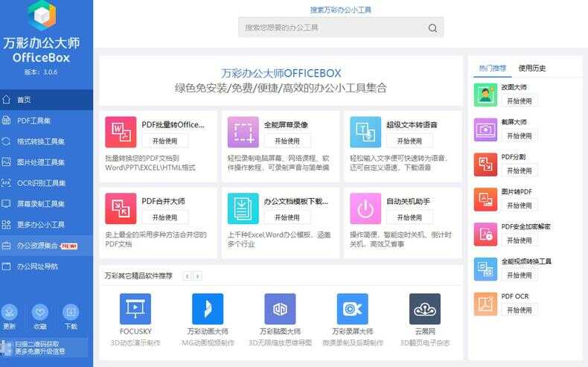The height and width of the screenshot is (367, 588).
Task: Focus the office tool search box
Action: (341, 28)
